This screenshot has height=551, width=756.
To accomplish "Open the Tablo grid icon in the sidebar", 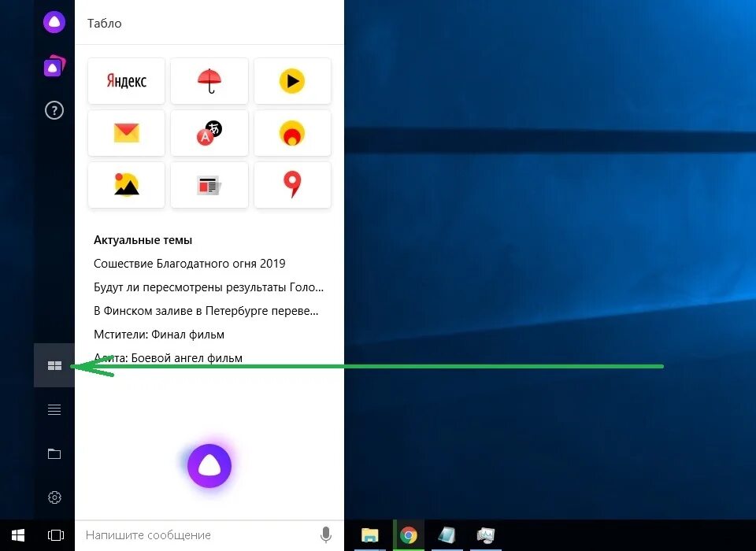I will pos(54,365).
